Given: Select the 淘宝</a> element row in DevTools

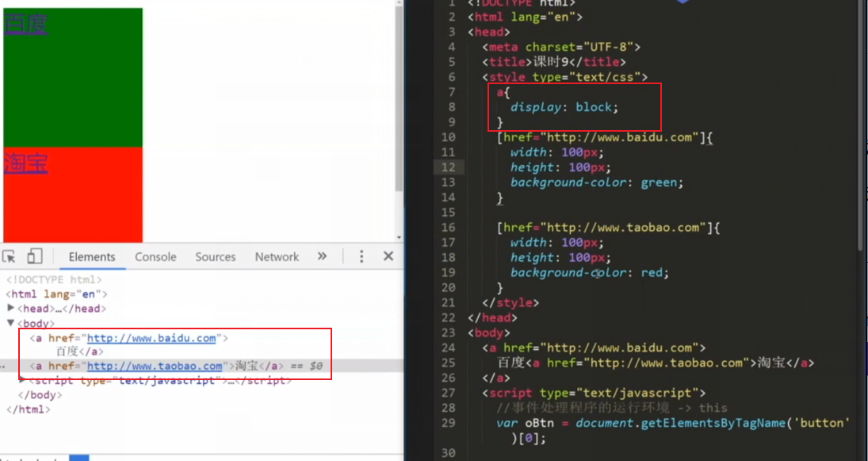Looking at the screenshot, I should [202, 366].
